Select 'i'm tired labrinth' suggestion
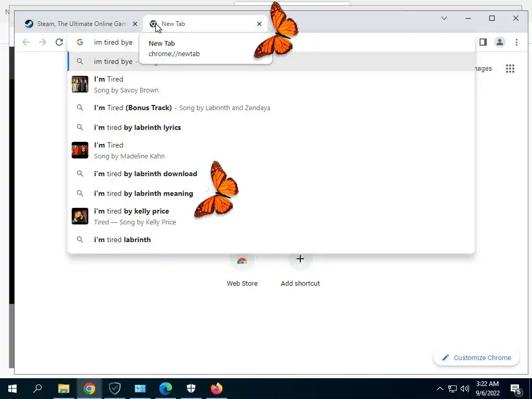The image size is (532, 399). [x=271, y=240]
